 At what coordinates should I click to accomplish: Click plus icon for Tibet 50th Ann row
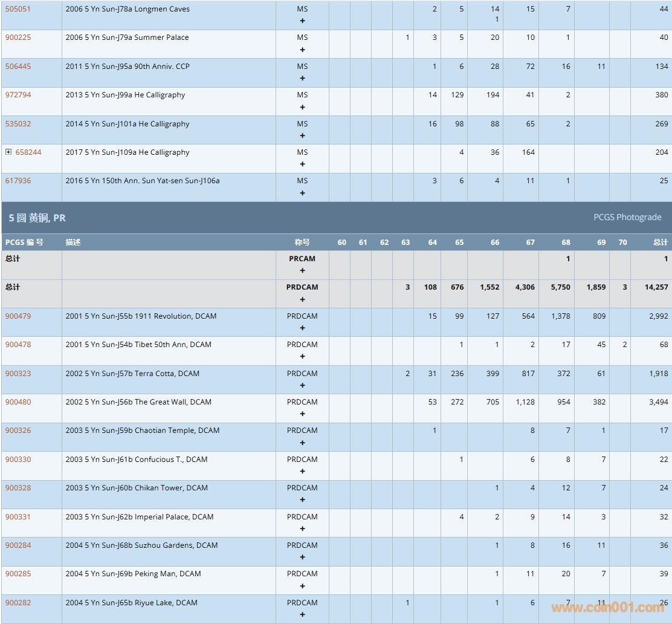(302, 357)
